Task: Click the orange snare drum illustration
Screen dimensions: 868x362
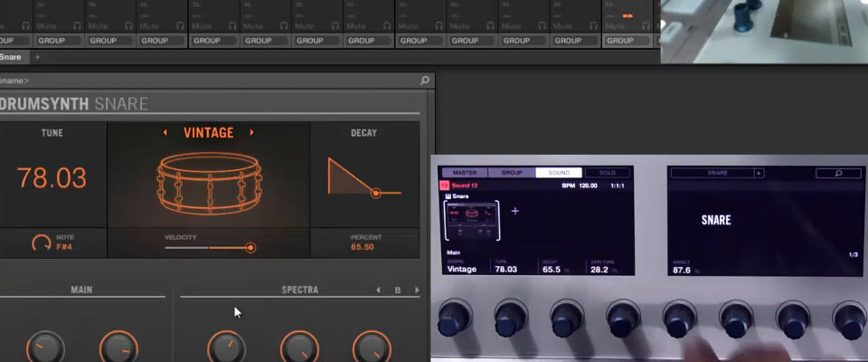Action: (x=209, y=184)
